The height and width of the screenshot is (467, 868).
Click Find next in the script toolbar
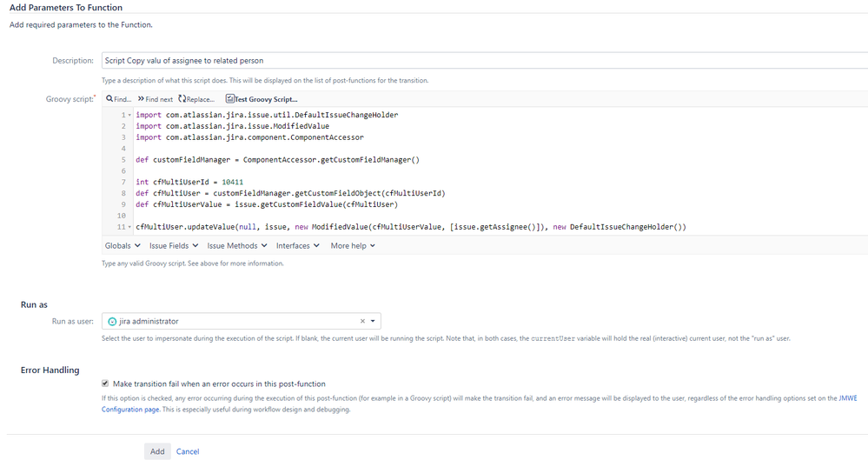(156, 99)
